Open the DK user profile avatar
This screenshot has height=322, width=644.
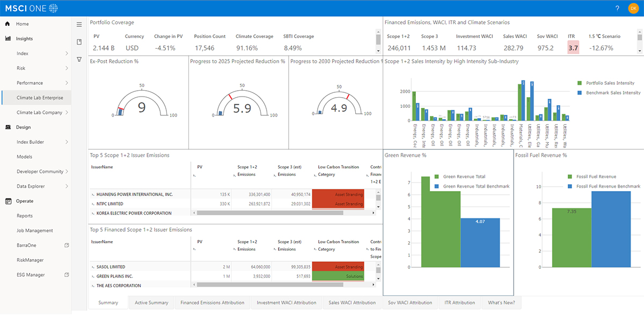click(x=633, y=8)
